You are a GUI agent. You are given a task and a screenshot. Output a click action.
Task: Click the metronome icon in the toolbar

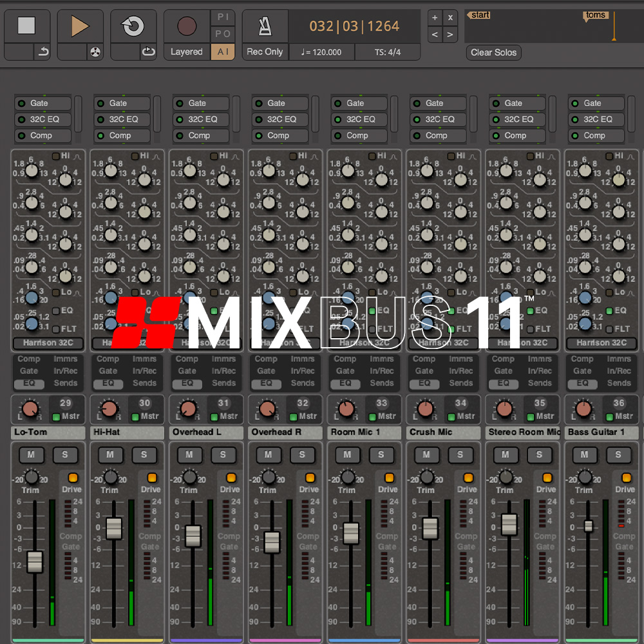click(265, 26)
